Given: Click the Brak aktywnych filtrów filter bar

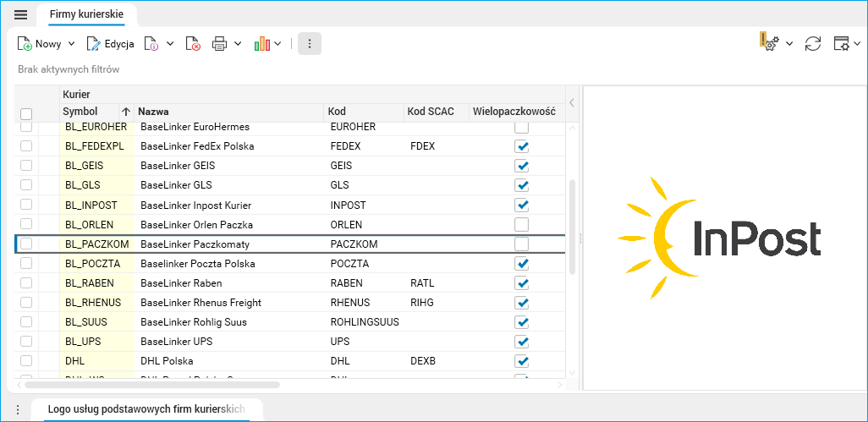Looking at the screenshot, I should [69, 69].
